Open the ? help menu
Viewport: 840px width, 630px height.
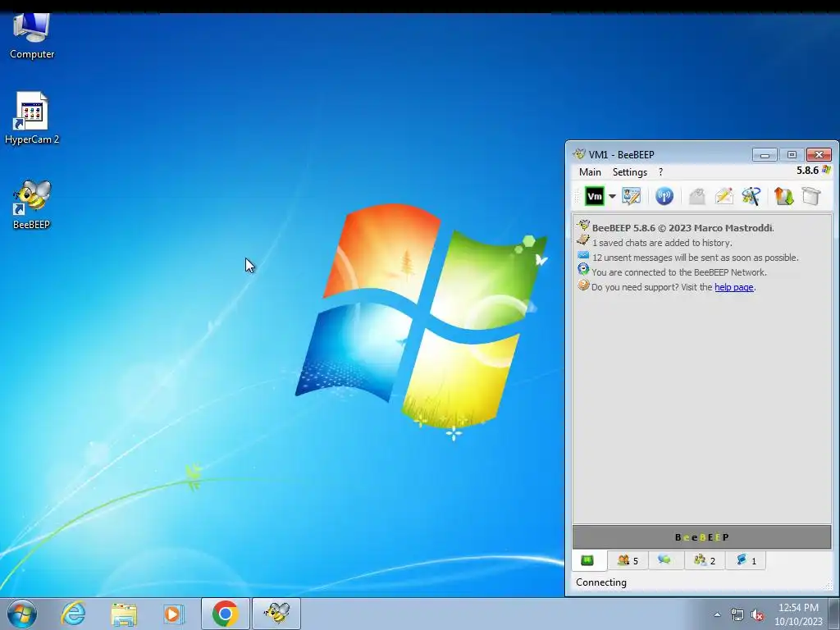(x=660, y=172)
